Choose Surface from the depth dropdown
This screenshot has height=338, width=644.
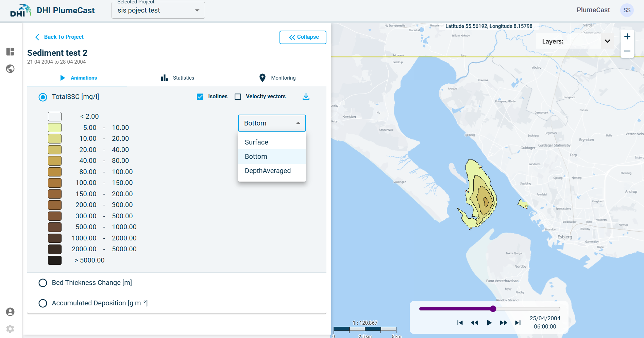256,142
